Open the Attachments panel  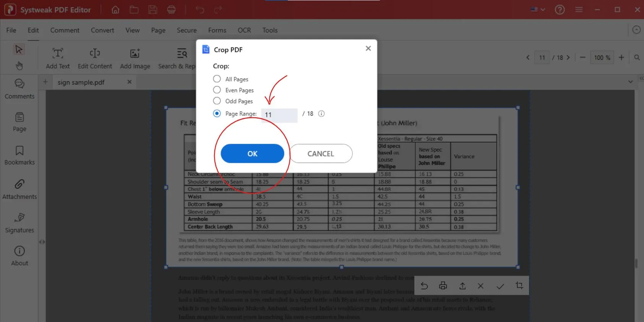point(19,189)
